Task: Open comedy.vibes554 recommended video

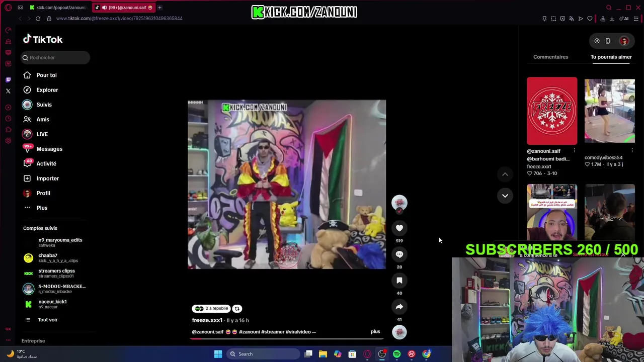Action: (x=610, y=111)
